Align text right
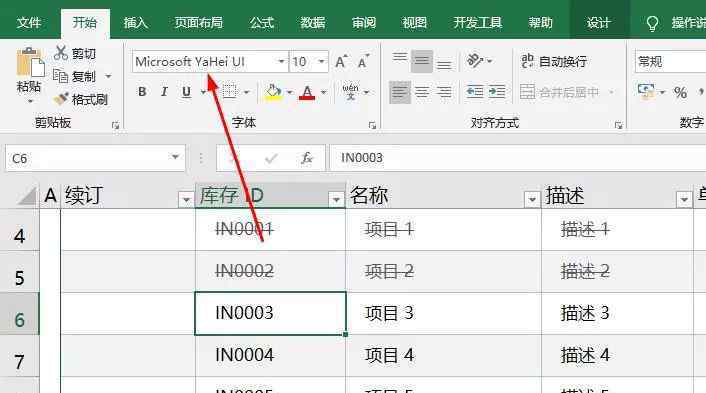The image size is (706, 393). (x=444, y=92)
